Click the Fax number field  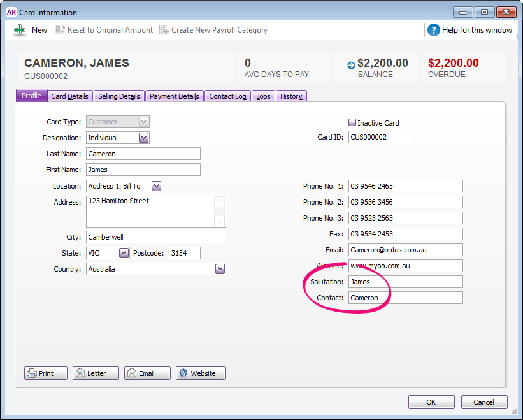point(406,234)
